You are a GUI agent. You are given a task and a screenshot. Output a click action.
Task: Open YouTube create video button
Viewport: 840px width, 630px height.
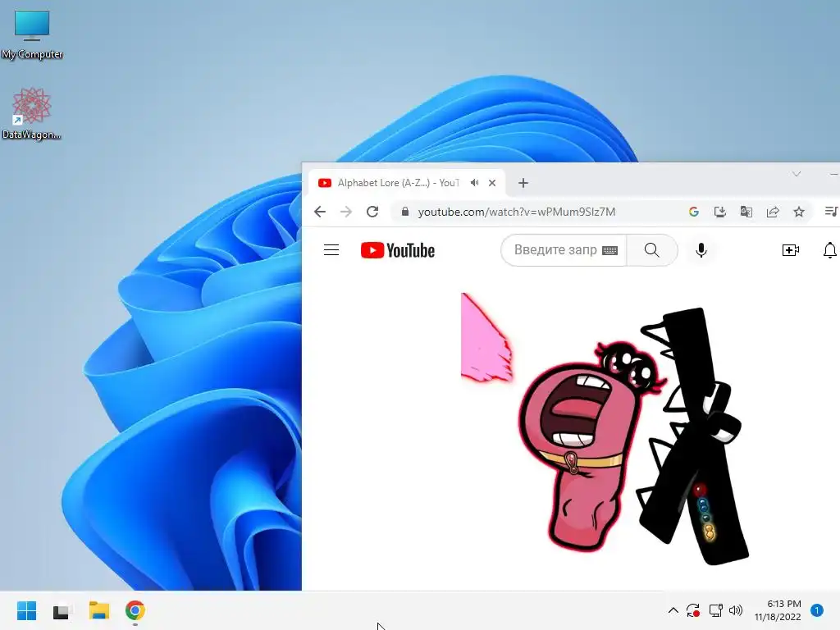tap(791, 250)
